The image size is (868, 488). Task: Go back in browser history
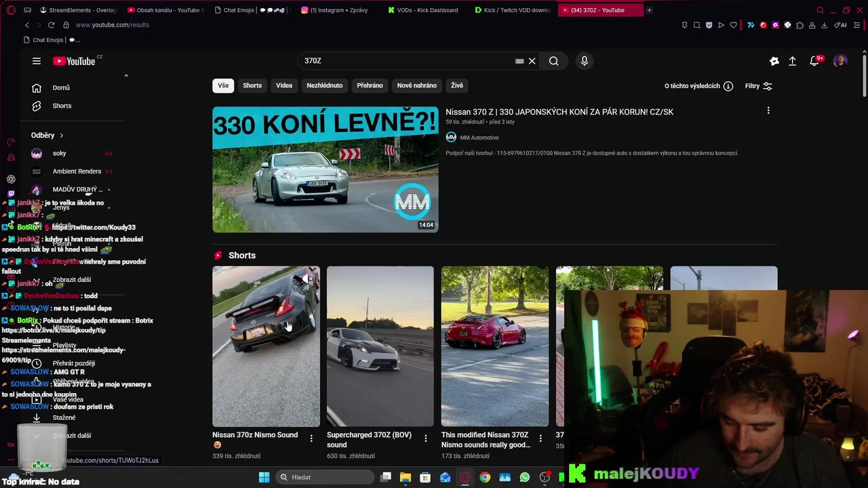coord(27,25)
